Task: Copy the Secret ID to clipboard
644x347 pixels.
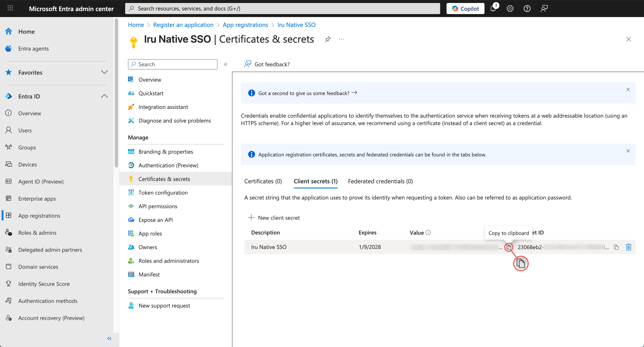Action: [616, 247]
